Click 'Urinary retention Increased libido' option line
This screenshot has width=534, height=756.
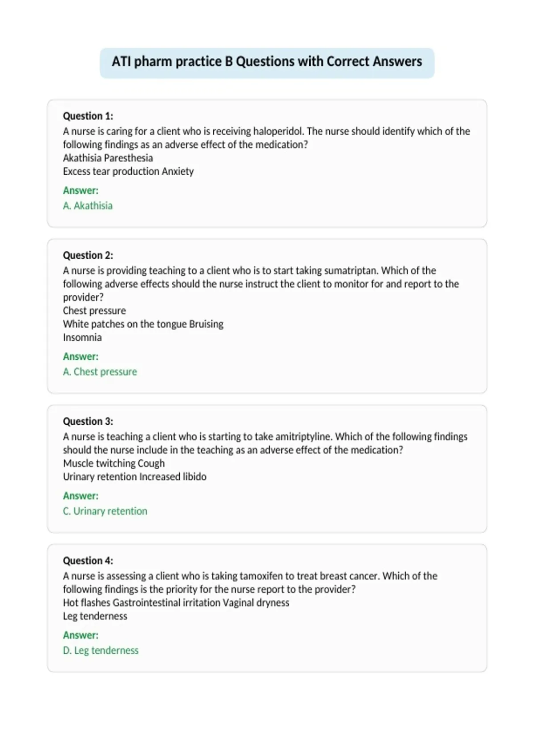pos(134,477)
